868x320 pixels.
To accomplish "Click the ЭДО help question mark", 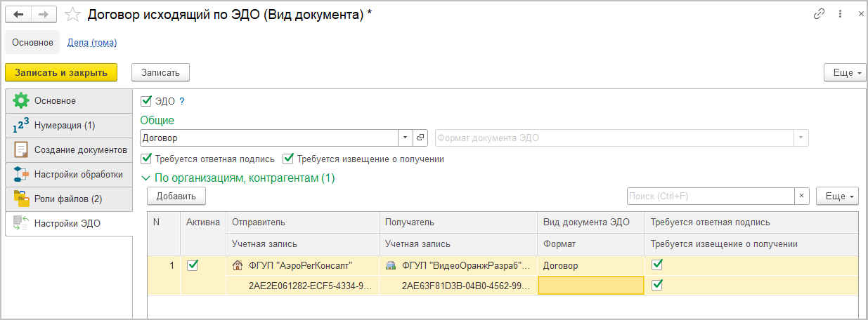I will pyautogui.click(x=182, y=101).
